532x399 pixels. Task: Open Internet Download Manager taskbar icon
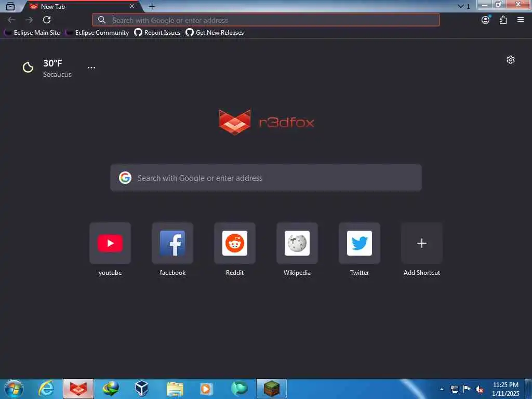(111, 389)
